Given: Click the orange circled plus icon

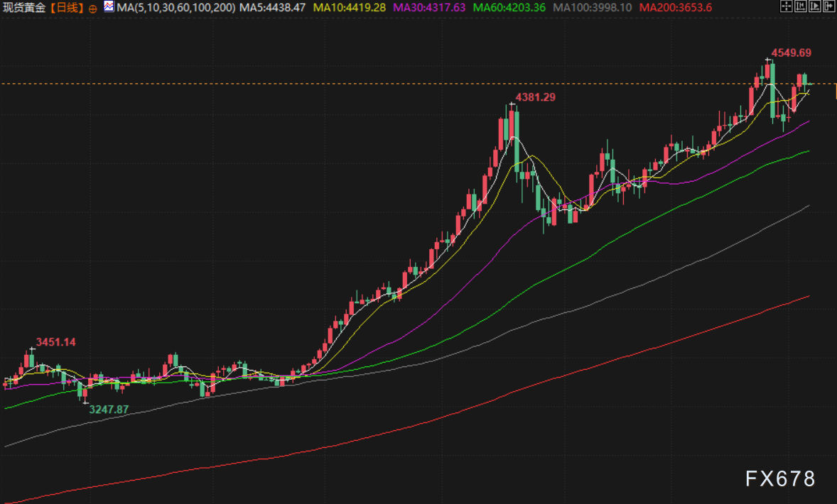Looking at the screenshot, I should click(x=93, y=8).
